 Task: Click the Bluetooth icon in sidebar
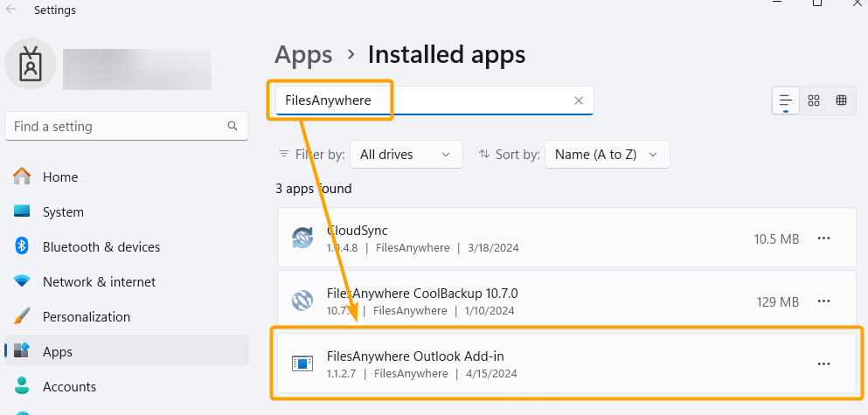tap(22, 246)
